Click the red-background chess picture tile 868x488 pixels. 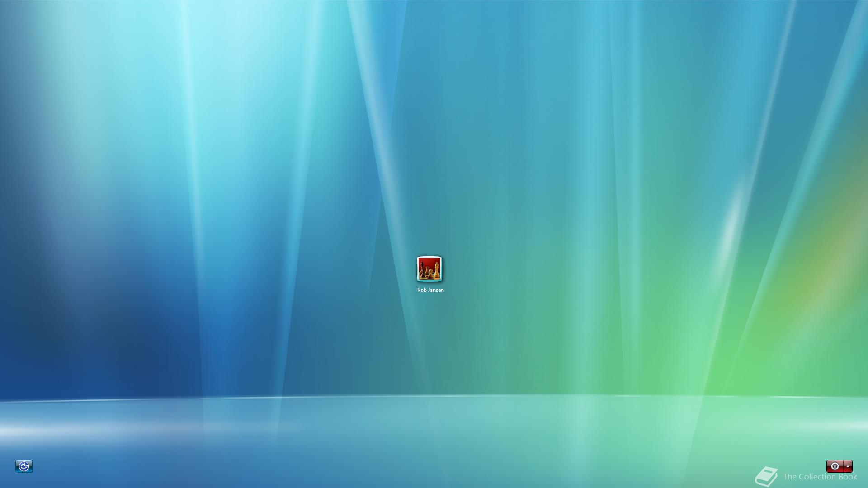click(429, 269)
